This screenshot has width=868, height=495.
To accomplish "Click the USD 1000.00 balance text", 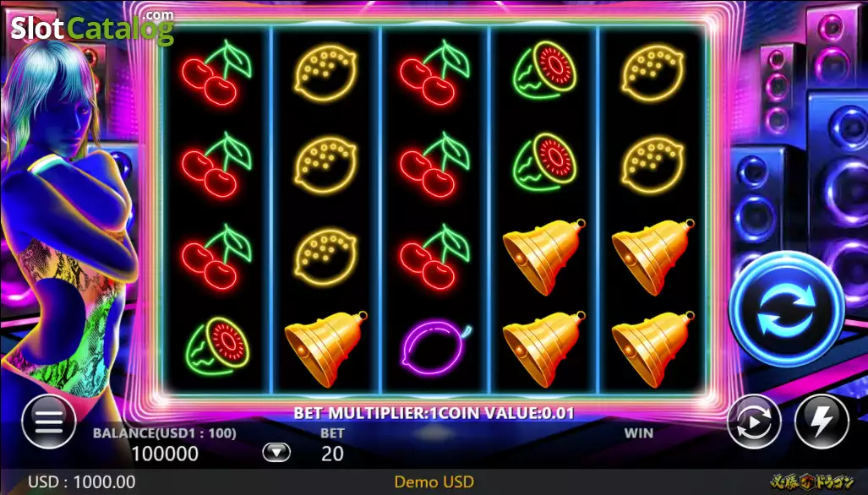I will tap(82, 482).
